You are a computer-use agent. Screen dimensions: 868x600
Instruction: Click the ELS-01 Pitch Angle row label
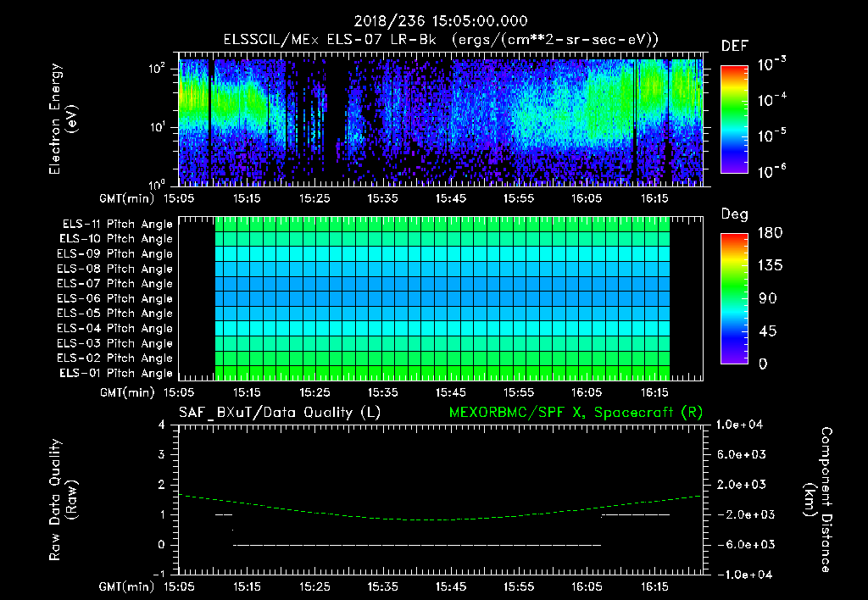[x=116, y=373]
